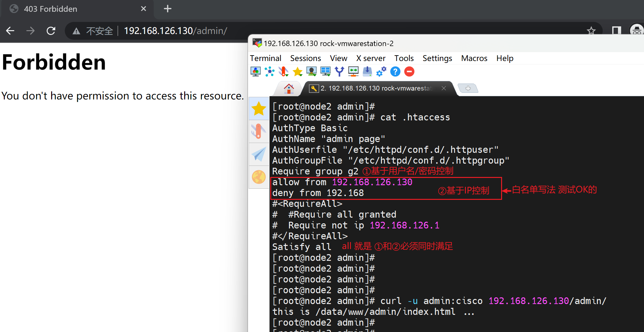The image size is (644, 332).
Task: Open the Packages download-drive icon
Action: point(367,71)
